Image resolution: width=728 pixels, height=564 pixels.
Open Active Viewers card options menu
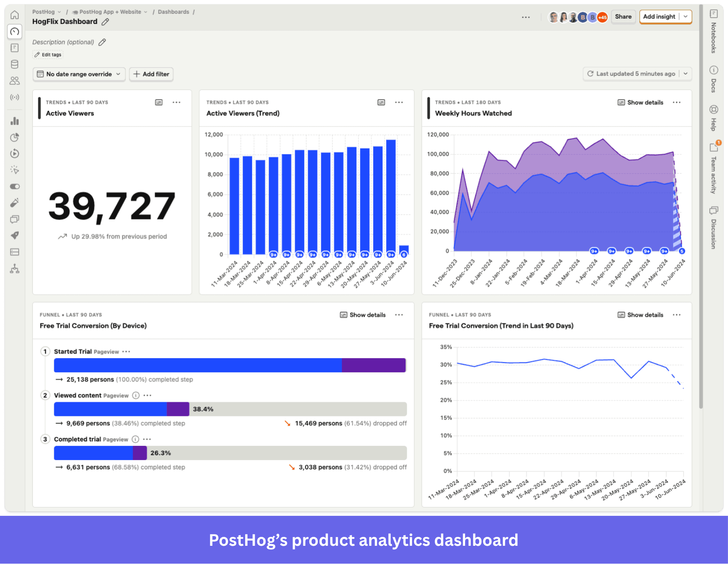tap(176, 102)
